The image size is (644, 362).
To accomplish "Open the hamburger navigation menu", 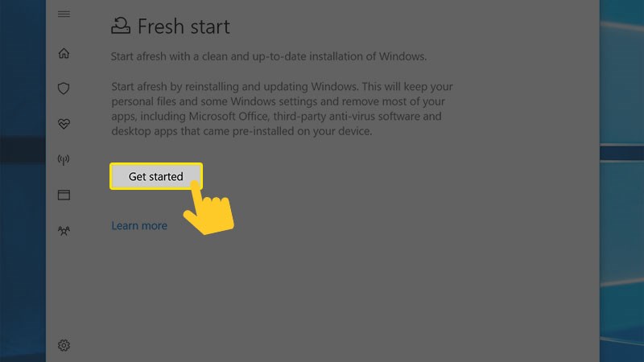I will coord(64,14).
